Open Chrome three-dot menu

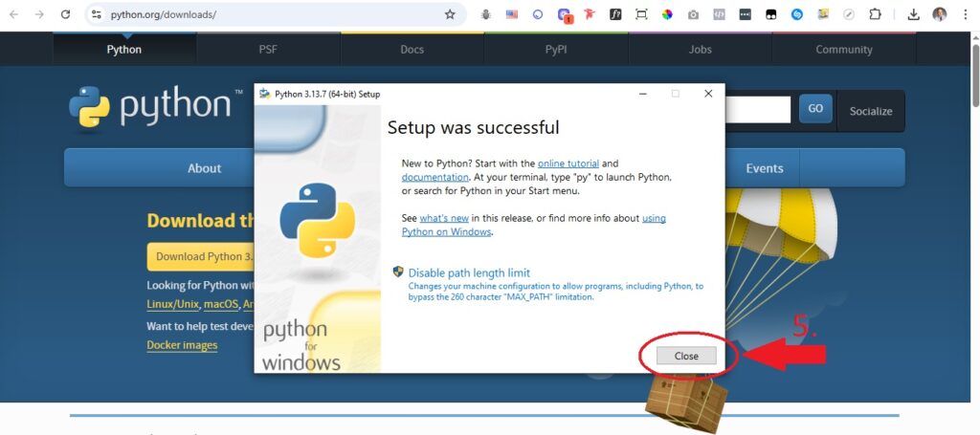[x=966, y=14]
